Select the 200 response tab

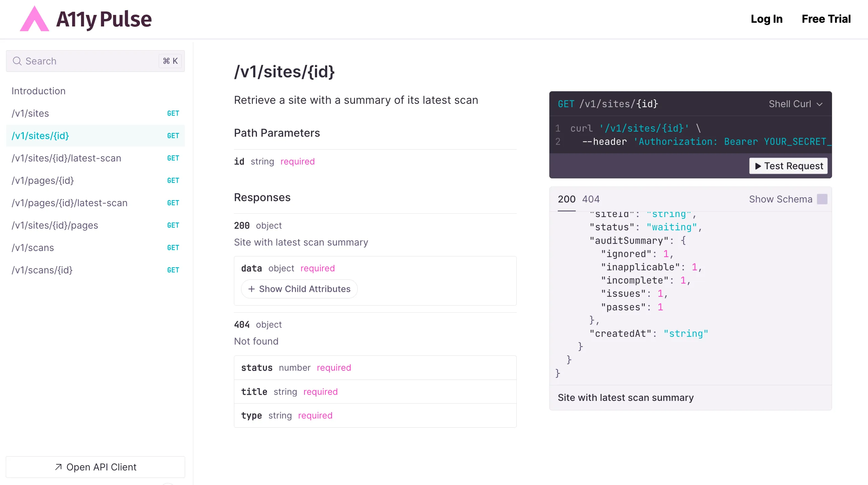click(566, 199)
